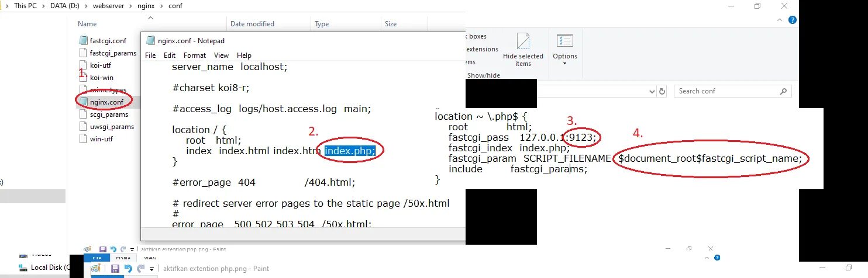Click the nginx.conf - Notepad title bar
Image resolution: width=868 pixels, height=278 pixels.
tap(303, 40)
